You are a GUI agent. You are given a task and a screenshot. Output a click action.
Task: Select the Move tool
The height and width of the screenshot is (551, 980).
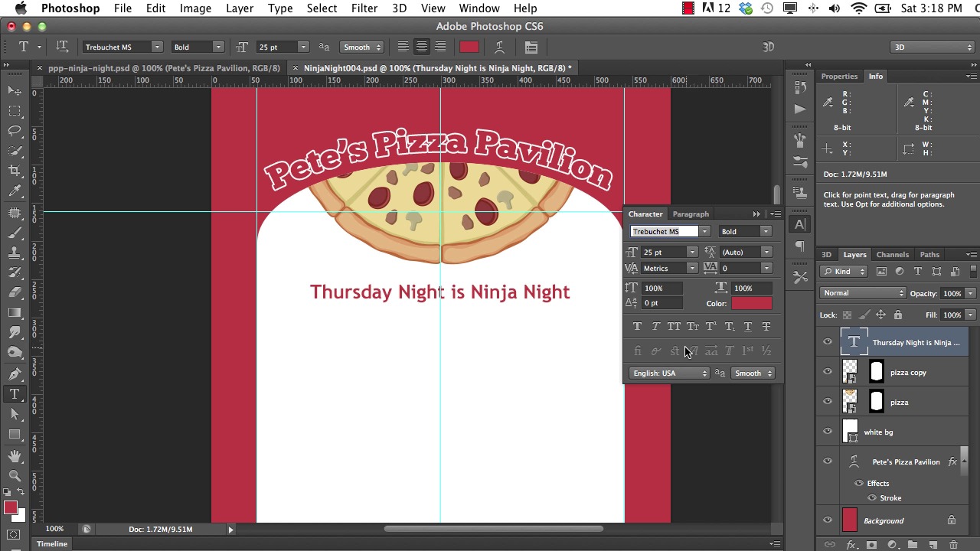[x=15, y=91]
